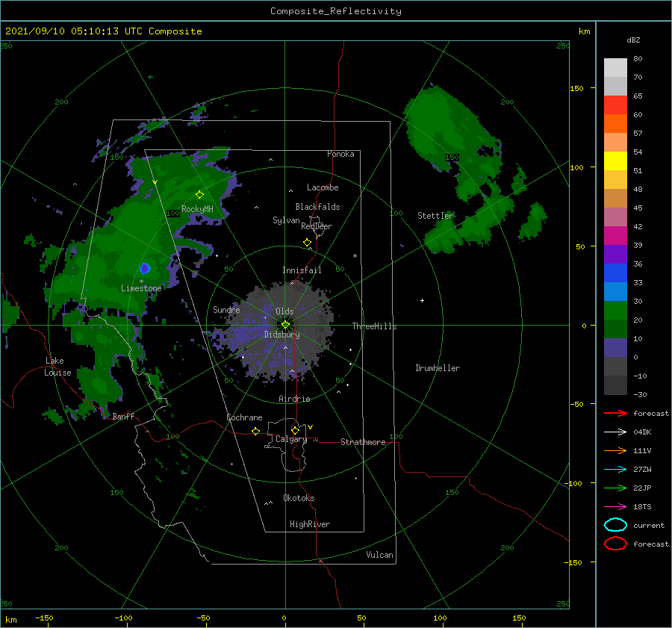Click the Ponoka city label
The image size is (672, 628).
click(x=340, y=154)
